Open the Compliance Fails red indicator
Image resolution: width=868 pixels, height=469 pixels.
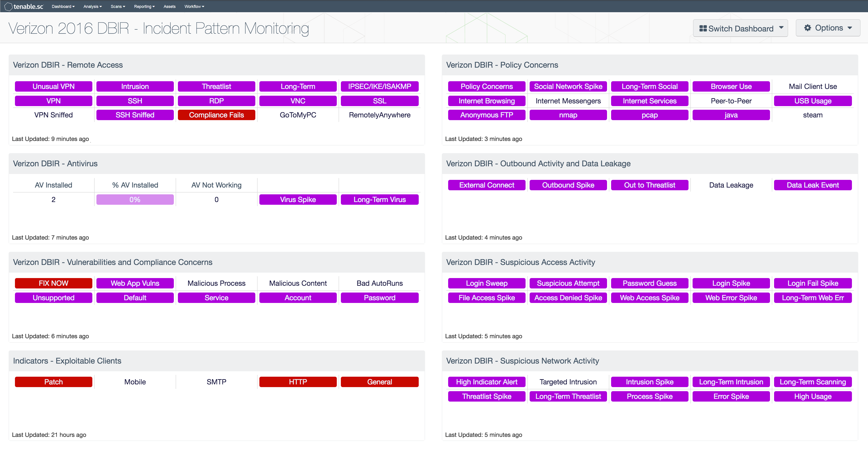tap(216, 115)
